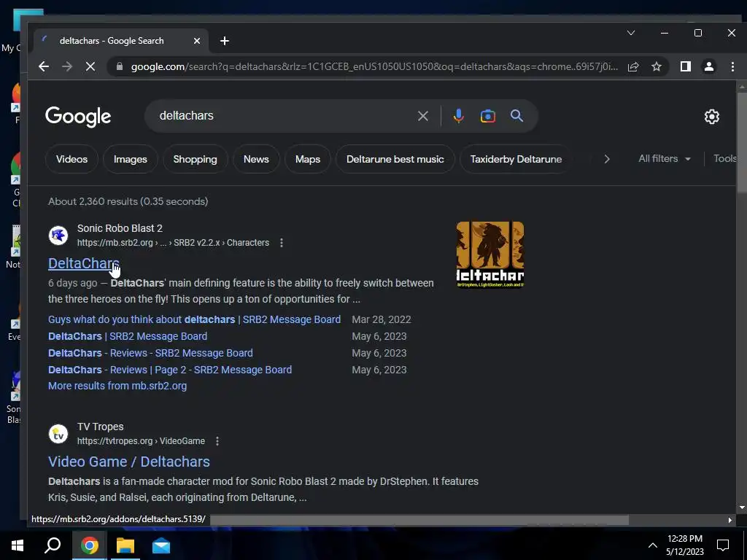Stop loading the page
747x560 pixels.
(90, 66)
